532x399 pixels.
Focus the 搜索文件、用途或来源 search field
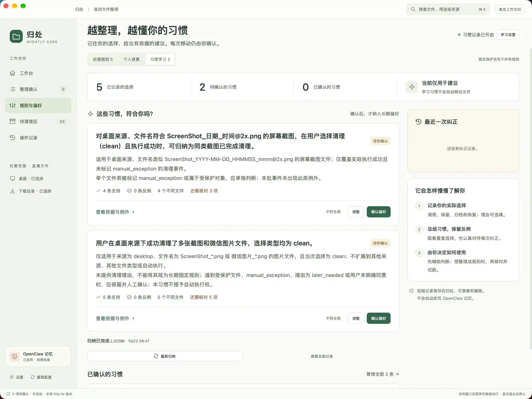click(x=448, y=9)
